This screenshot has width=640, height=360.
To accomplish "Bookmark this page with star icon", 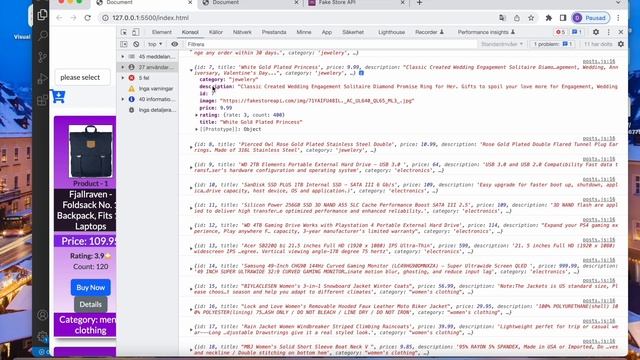I will [531, 18].
